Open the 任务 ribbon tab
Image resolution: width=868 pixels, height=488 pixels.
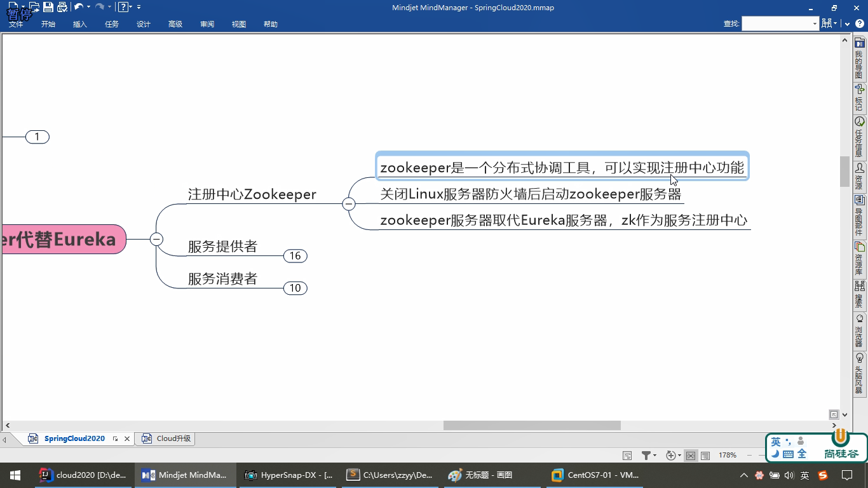(112, 24)
